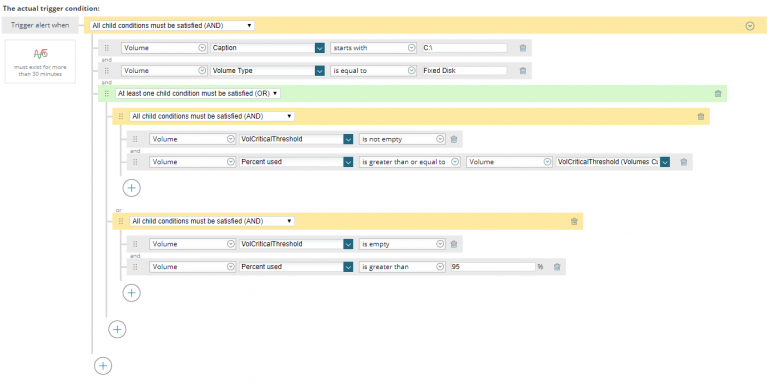The image size is (768, 382).
Task: Delete the Volume Type condition row
Action: (523, 71)
